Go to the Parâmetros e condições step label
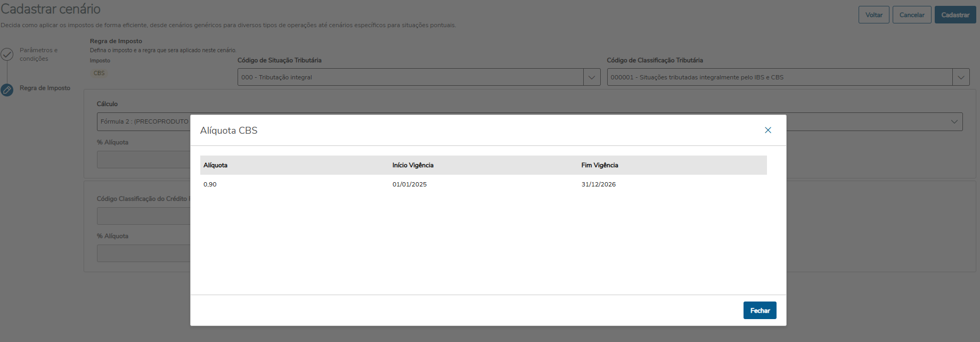The width and height of the screenshot is (980, 342). click(x=38, y=54)
